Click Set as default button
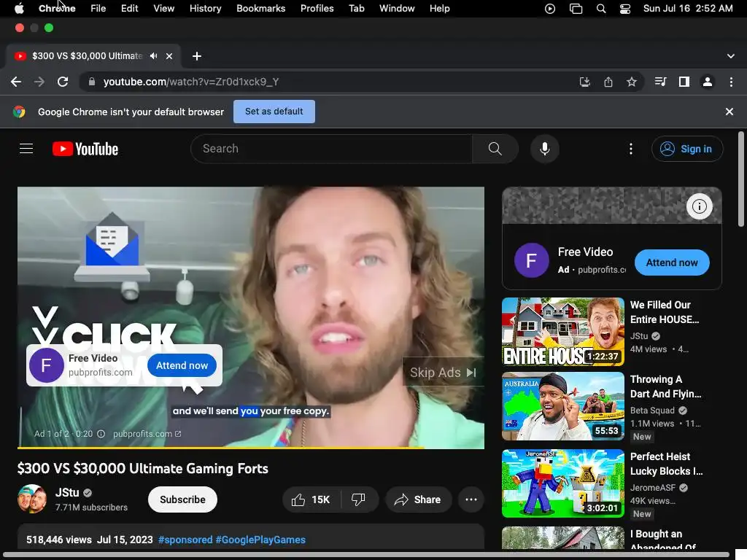Image resolution: width=747 pixels, height=560 pixels. 274,112
